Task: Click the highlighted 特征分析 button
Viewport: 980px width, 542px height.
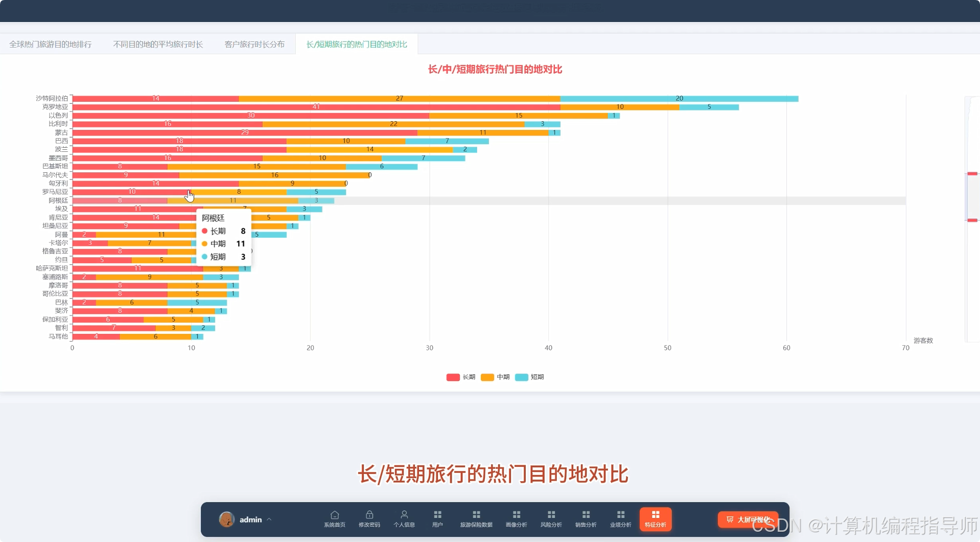Action: click(655, 519)
